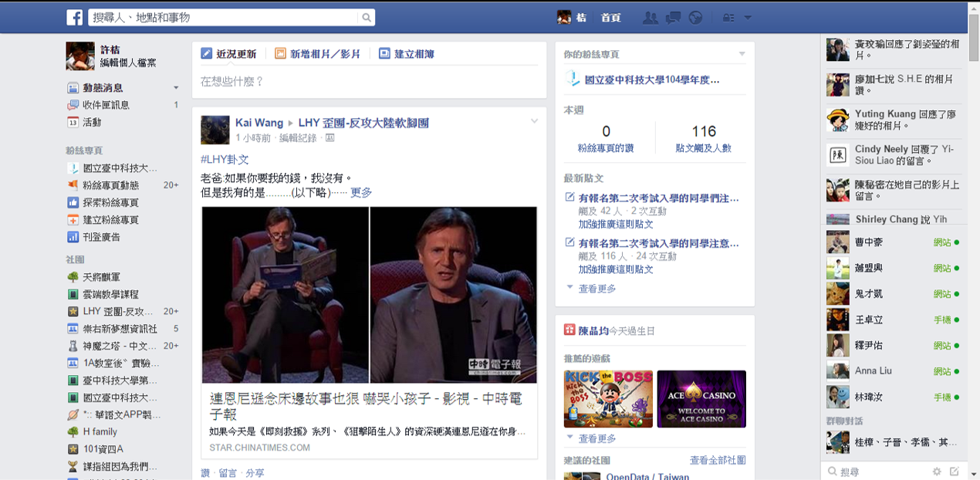Viewport: 980px width, 480px height.
Task: Open 動態消息 news feed in sidebar
Action: pyautogui.click(x=103, y=88)
